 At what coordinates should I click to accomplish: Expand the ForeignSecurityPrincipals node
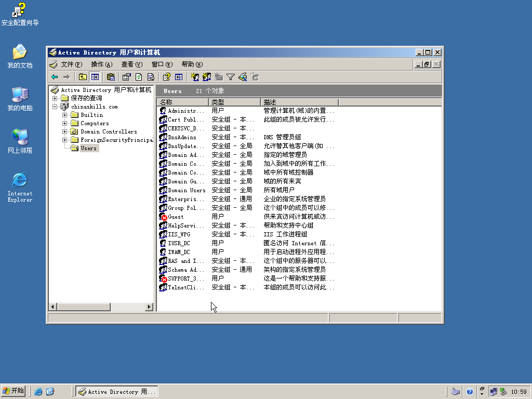[x=64, y=140]
